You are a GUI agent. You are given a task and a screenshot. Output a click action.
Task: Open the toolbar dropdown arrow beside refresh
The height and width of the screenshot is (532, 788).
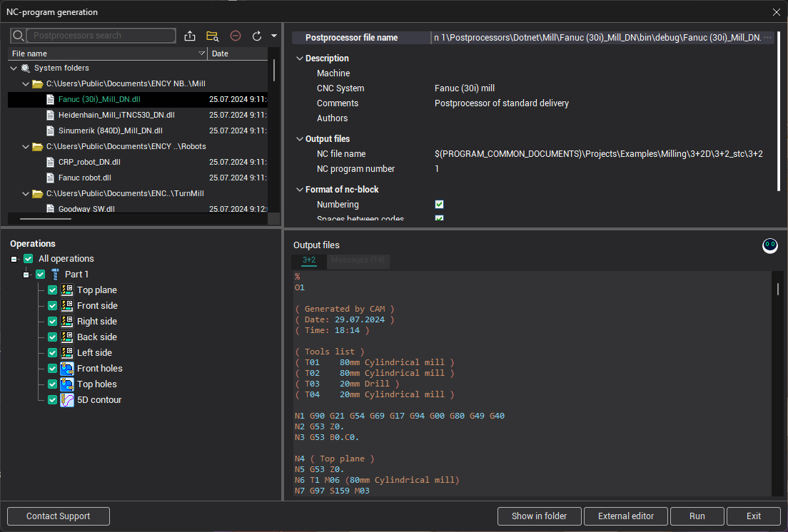tap(274, 36)
